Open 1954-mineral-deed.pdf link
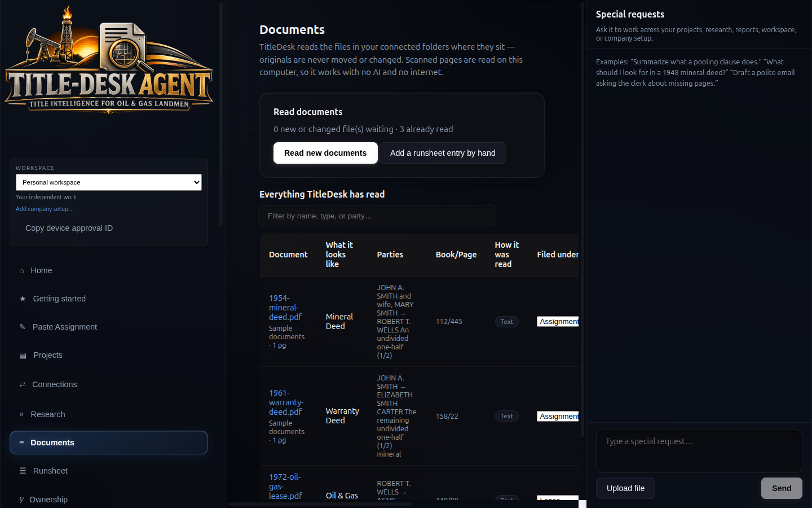 [x=285, y=308]
